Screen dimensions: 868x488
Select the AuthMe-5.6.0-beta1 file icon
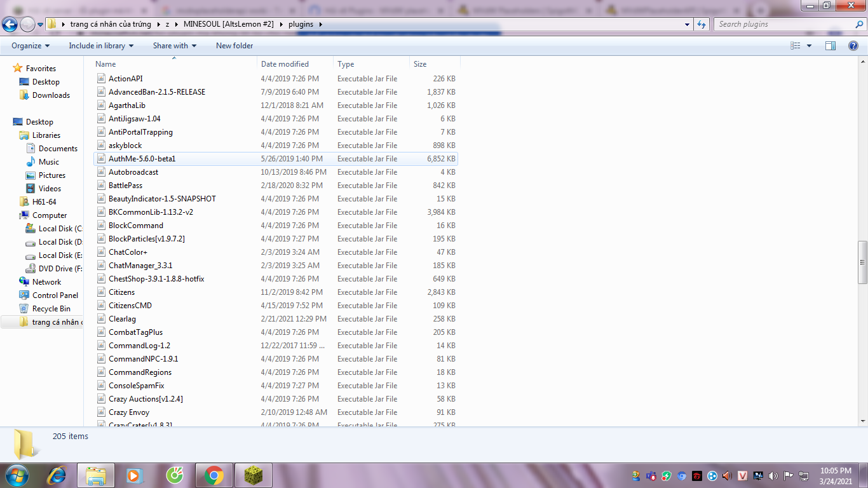click(x=101, y=159)
